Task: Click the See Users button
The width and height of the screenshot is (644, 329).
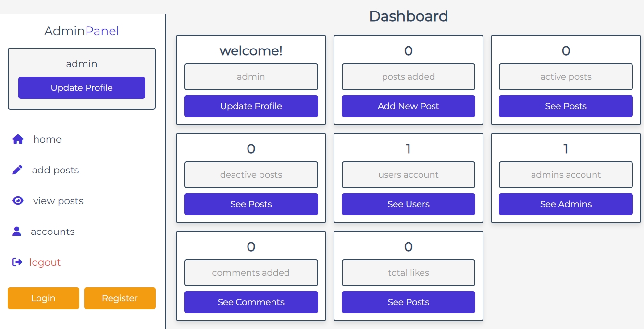Action: (x=409, y=204)
